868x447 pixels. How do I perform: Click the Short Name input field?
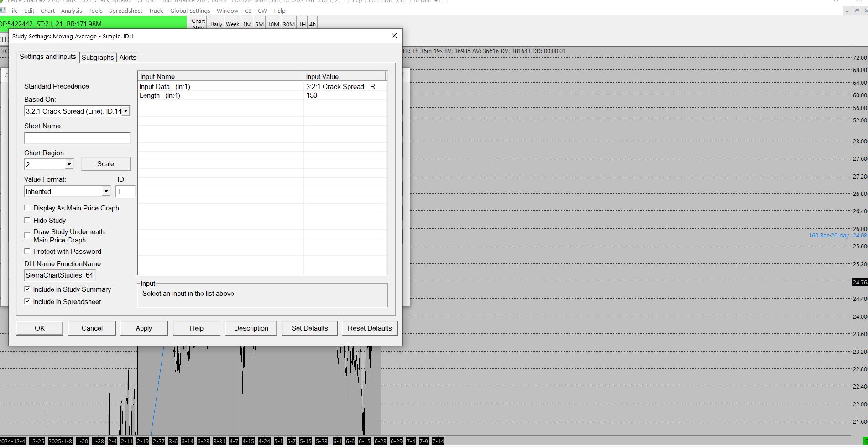77,138
